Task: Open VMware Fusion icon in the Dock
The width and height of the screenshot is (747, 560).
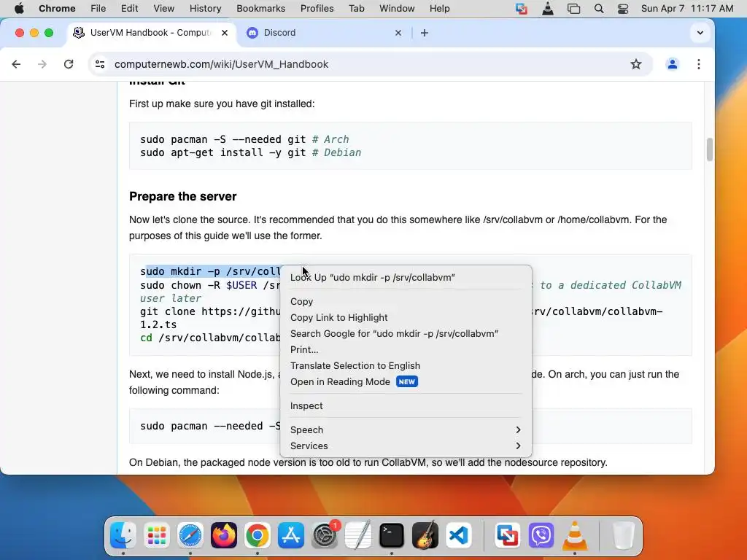Action: click(508, 535)
